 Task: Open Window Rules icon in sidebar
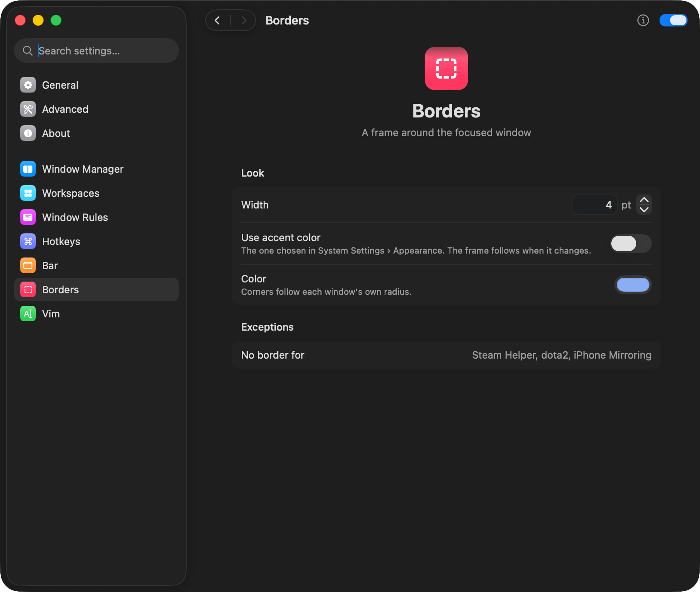tap(28, 217)
